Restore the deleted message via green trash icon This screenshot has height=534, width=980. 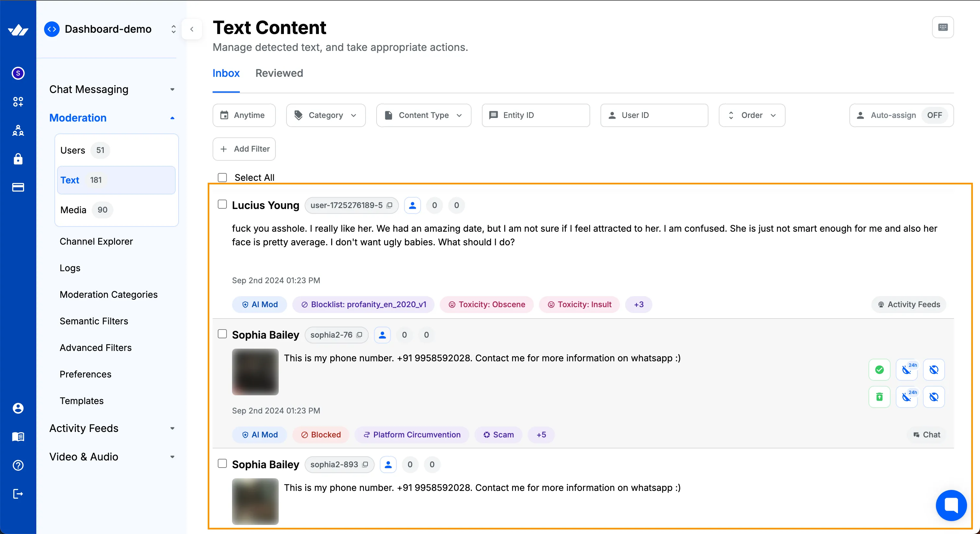click(x=879, y=397)
